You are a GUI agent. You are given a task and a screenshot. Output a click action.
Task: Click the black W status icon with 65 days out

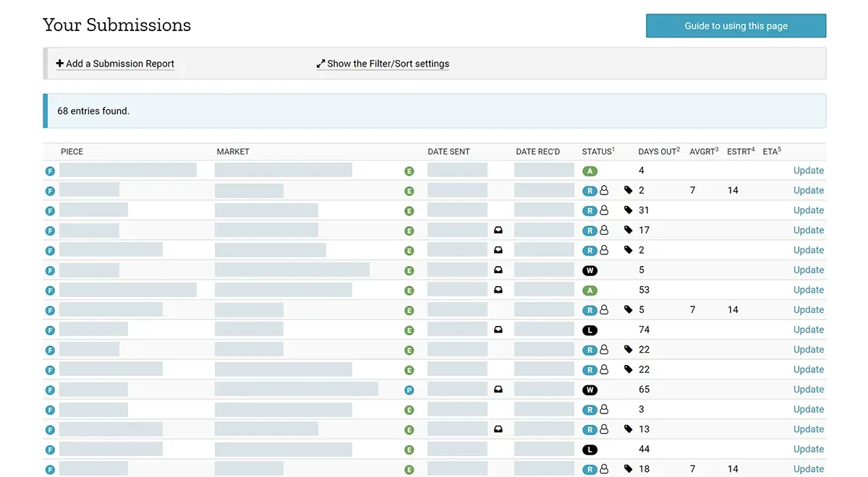590,390
